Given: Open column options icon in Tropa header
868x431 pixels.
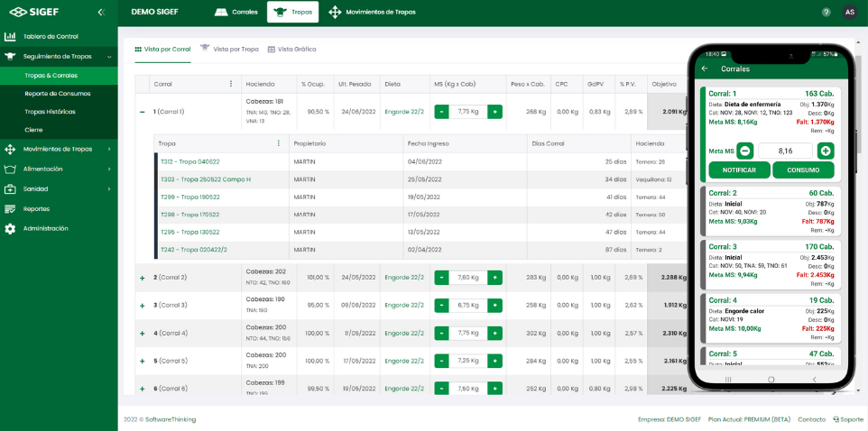Looking at the screenshot, I should [x=278, y=143].
